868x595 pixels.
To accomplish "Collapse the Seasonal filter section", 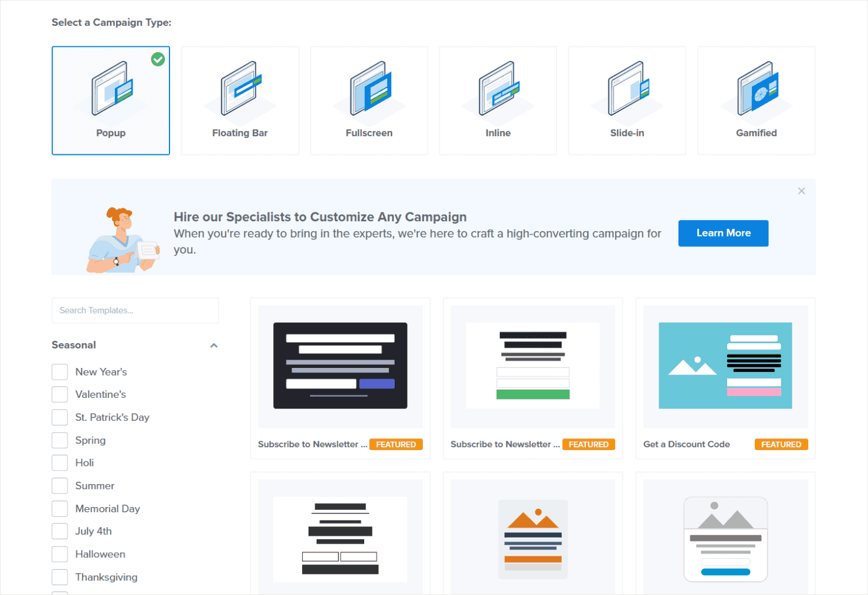I will [x=214, y=345].
